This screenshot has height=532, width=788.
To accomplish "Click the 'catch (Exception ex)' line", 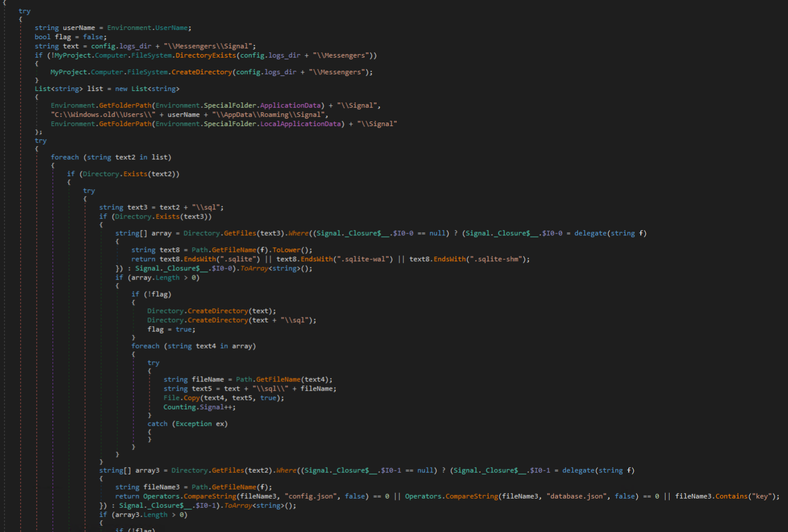I will [188, 423].
